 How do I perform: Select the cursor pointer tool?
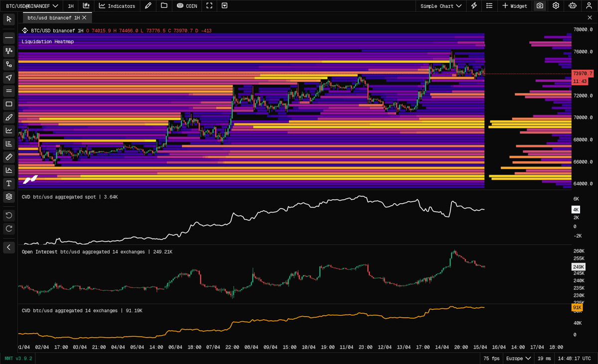tap(8, 19)
